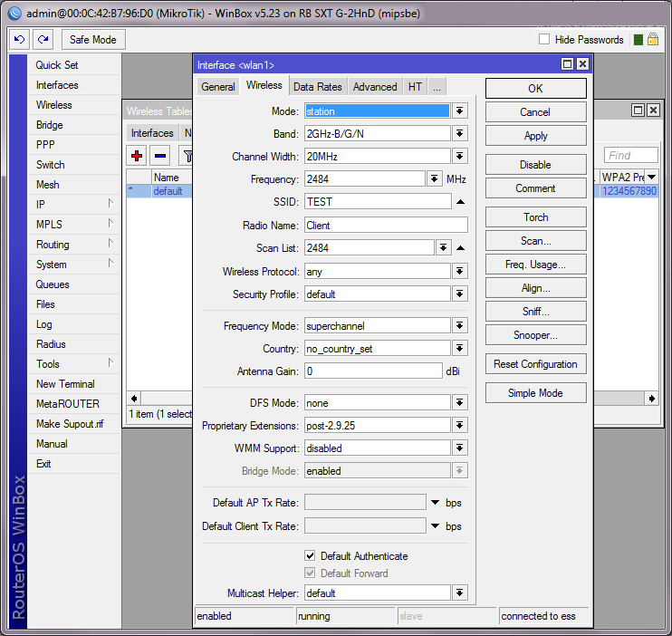
Task: Click the Scan... button
Action: [536, 241]
